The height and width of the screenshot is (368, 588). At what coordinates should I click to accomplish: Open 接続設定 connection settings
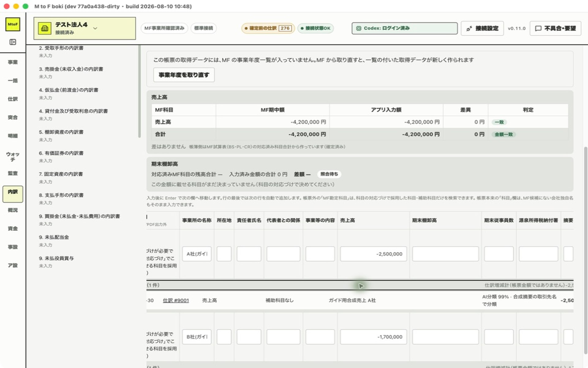point(482,29)
